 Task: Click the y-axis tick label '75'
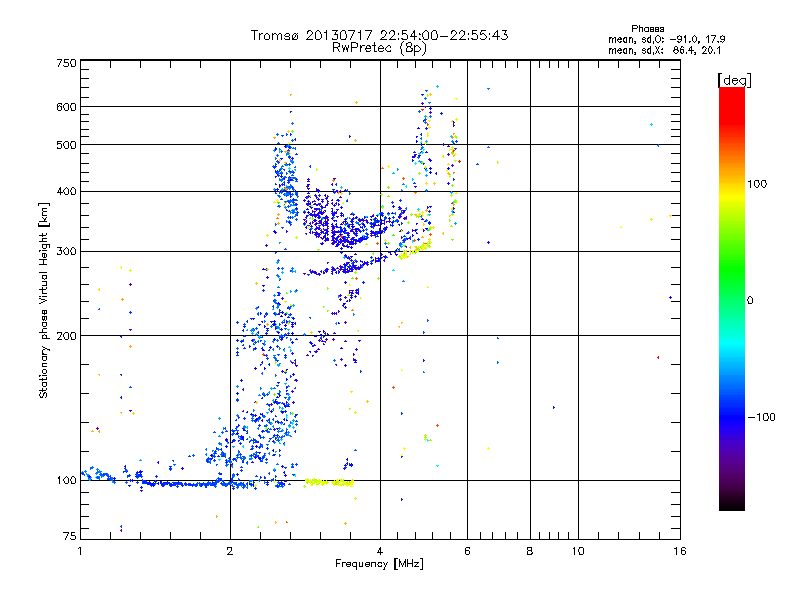pyautogui.click(x=70, y=536)
